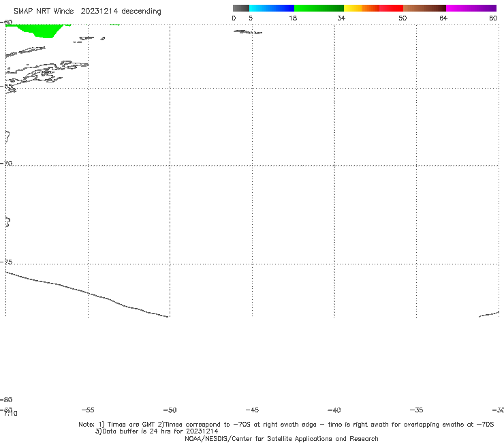
Task: Click the yellow-orange segment of the color bar
Action: coord(362,8)
